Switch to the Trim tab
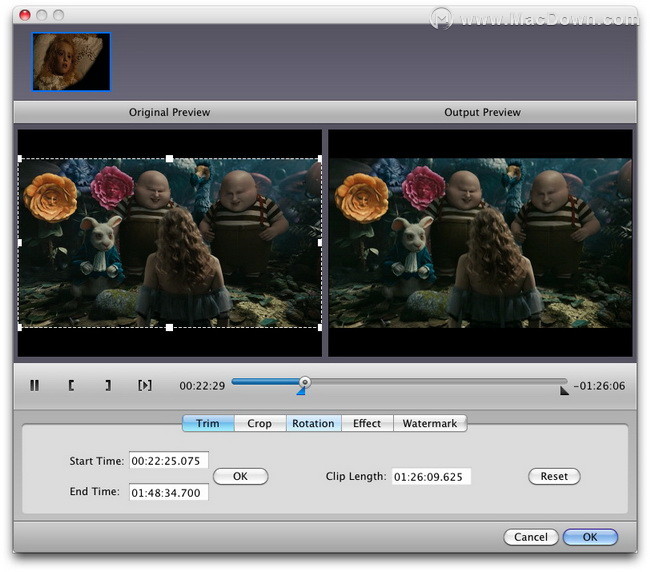 (208, 423)
